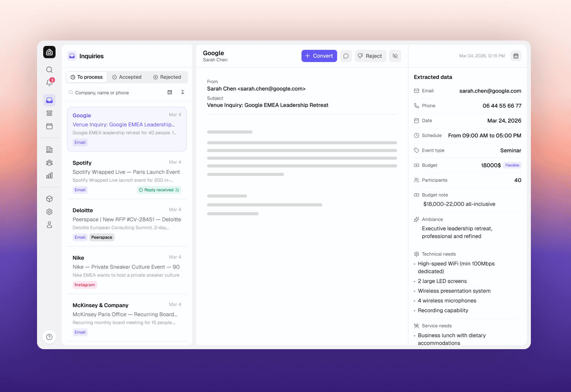Click the email value sarah.chen@google.com
Screen dimensions: 571x392
[490, 91]
